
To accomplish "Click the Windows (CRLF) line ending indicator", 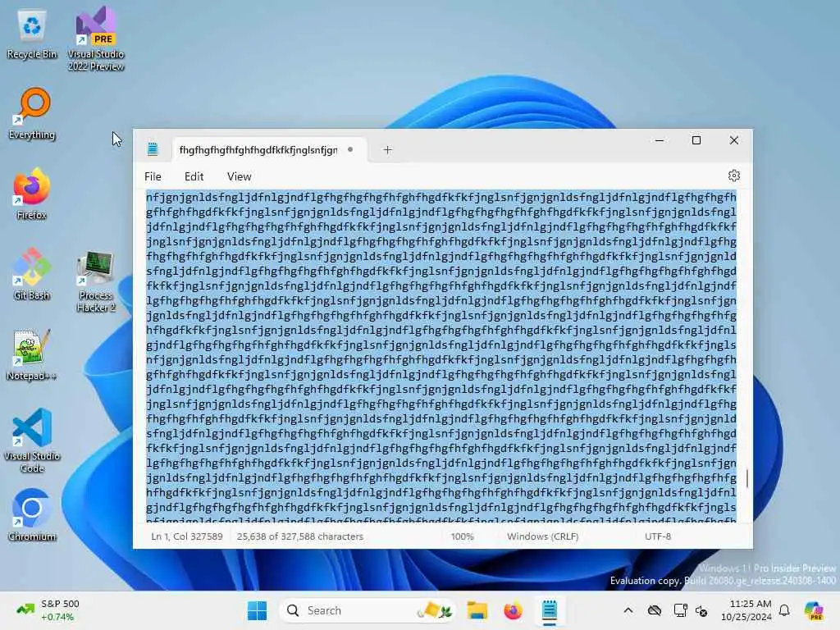I will [x=543, y=536].
